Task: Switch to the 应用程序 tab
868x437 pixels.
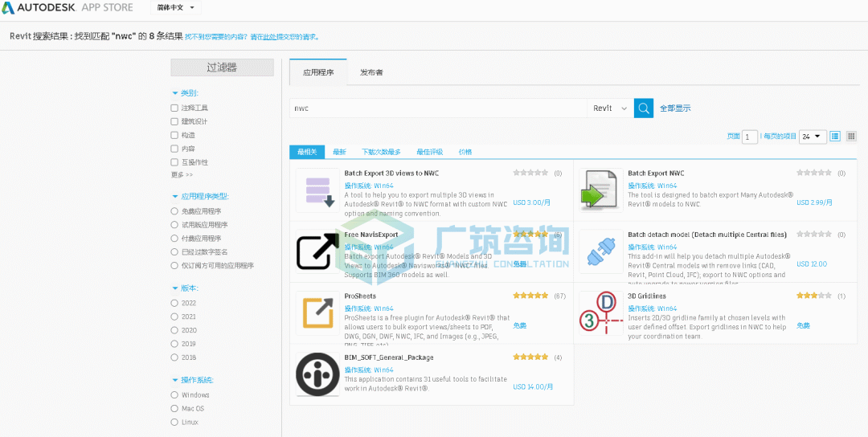Action: (318, 72)
